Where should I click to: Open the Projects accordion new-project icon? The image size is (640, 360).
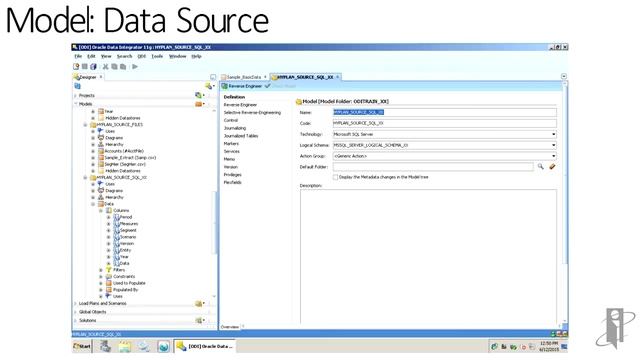coord(199,95)
